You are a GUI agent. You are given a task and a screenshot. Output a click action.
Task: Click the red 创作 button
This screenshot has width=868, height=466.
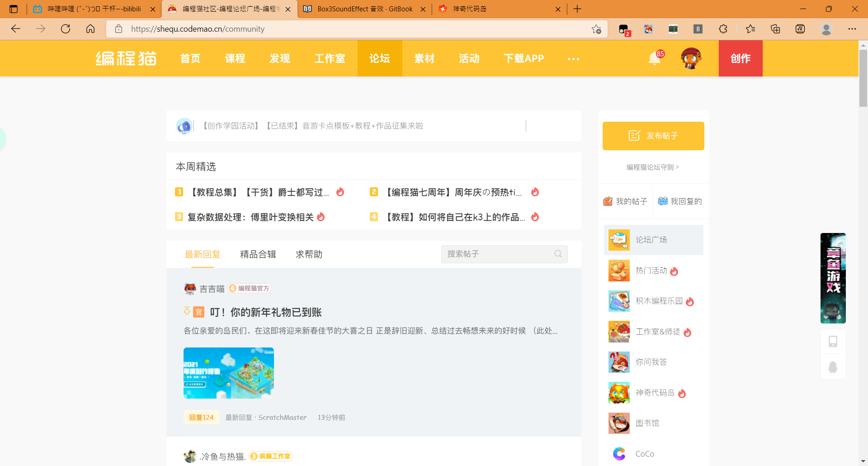[x=741, y=58]
